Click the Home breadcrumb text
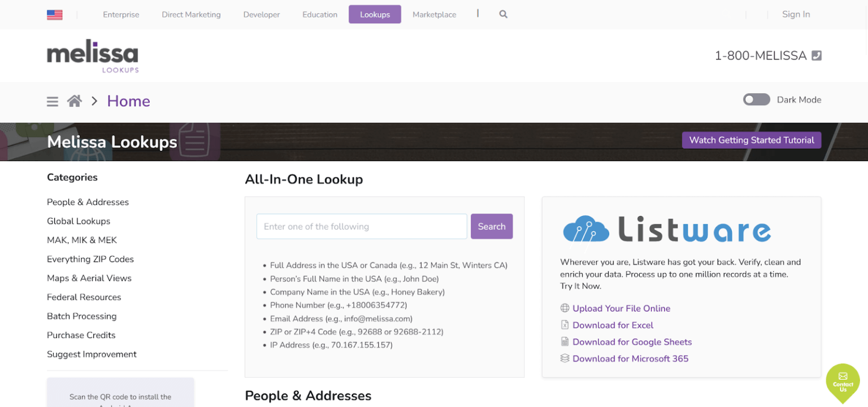 point(128,101)
